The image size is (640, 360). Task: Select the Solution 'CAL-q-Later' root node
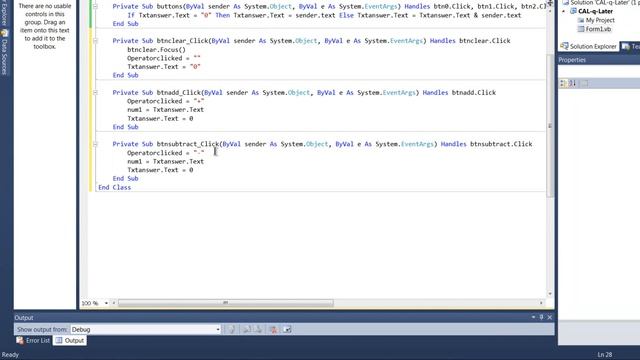600,3
